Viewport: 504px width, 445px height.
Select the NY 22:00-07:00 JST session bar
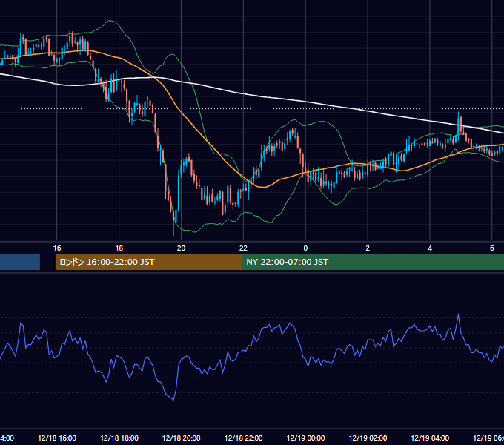click(x=373, y=262)
